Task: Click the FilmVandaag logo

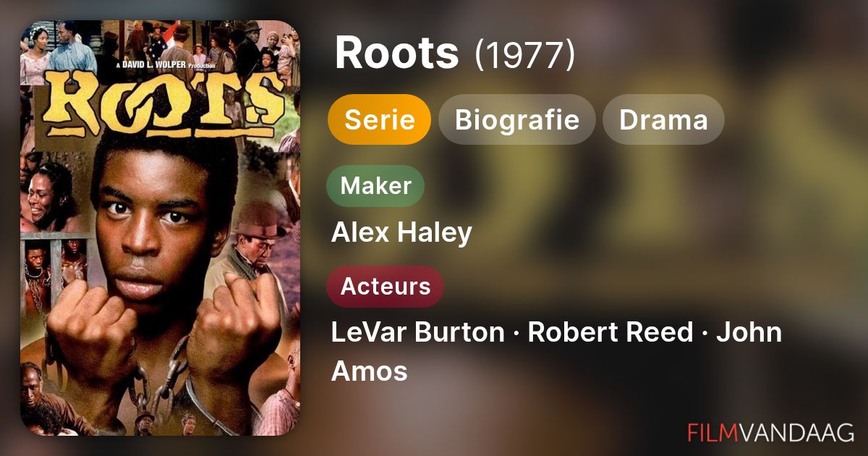Action: pyautogui.click(x=770, y=432)
